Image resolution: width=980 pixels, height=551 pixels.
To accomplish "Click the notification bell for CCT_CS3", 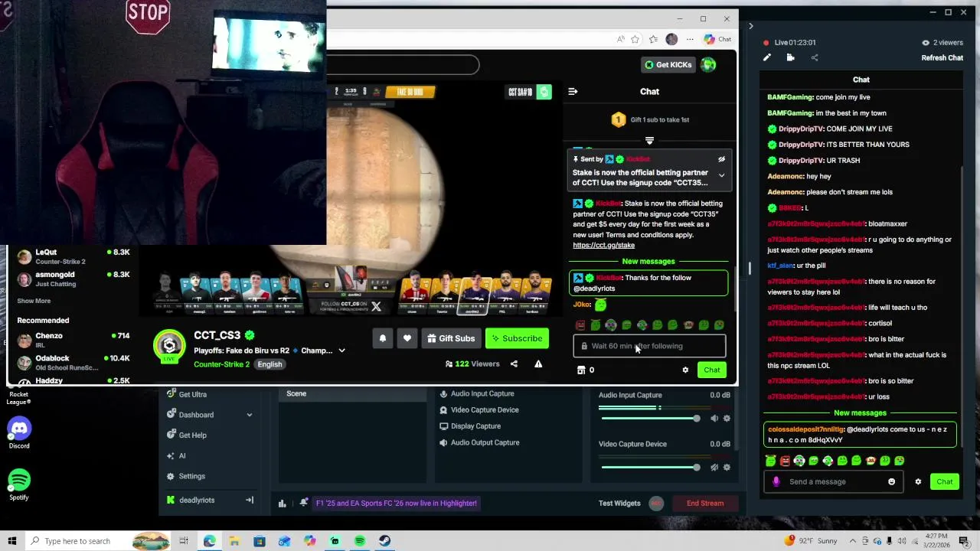I will point(383,338).
